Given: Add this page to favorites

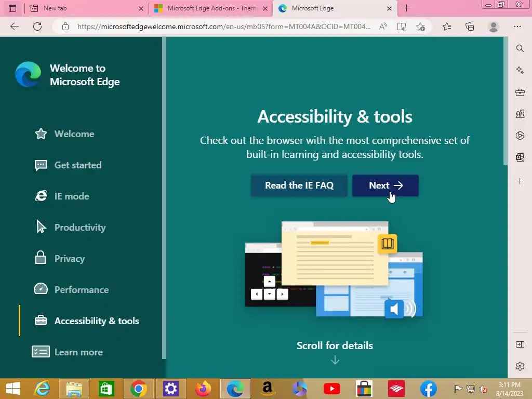Looking at the screenshot, I should [x=421, y=26].
